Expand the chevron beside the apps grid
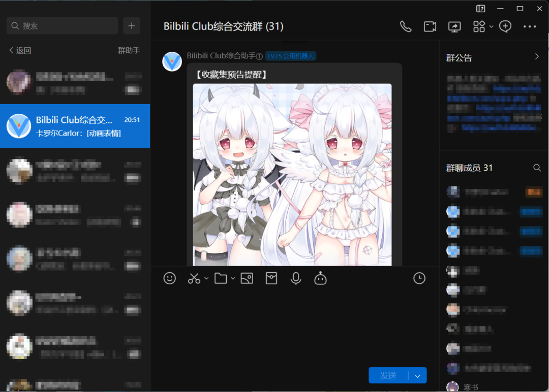 tap(491, 26)
